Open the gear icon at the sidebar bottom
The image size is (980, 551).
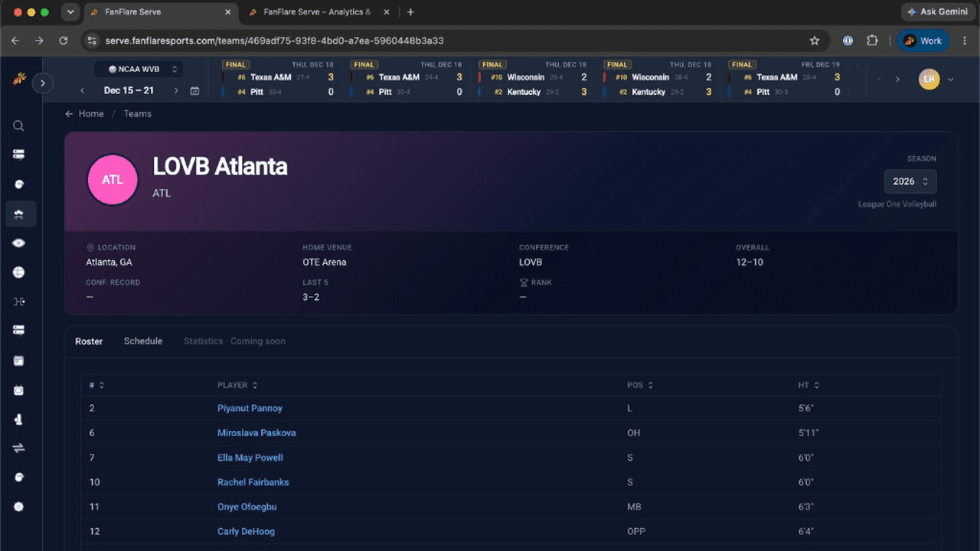(x=19, y=507)
